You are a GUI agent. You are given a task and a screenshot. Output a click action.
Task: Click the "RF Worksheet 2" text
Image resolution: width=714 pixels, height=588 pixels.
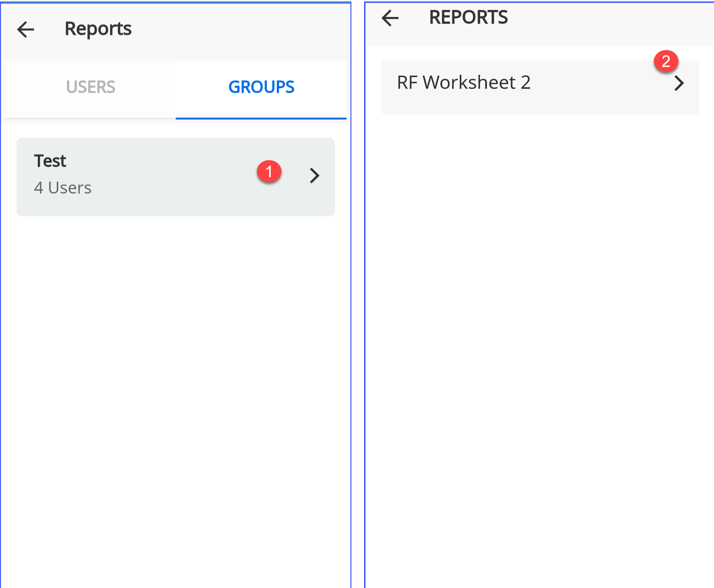pos(464,83)
